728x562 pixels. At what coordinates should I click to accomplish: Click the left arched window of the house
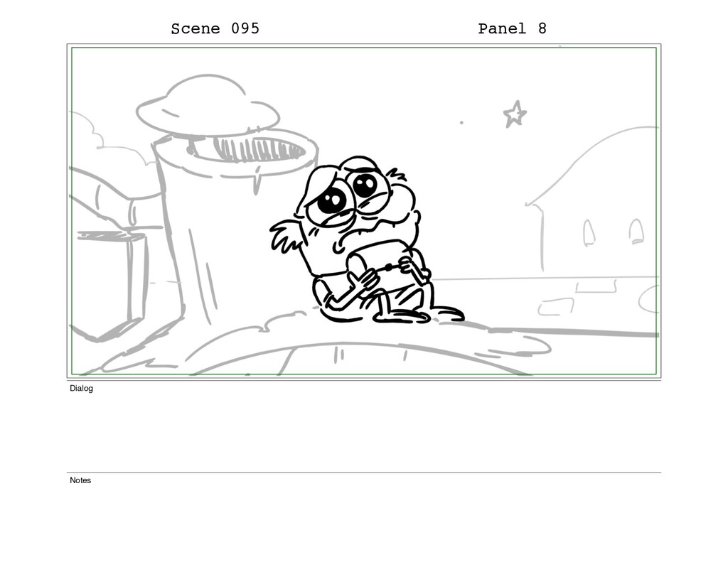(589, 232)
